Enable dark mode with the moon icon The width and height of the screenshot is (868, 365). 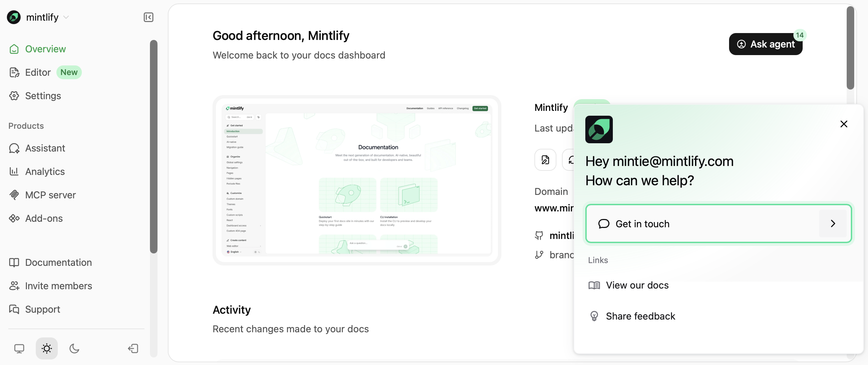pos(74,348)
